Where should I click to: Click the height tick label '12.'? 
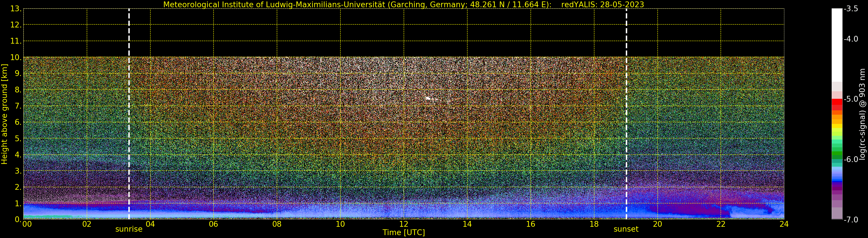coord(16,25)
